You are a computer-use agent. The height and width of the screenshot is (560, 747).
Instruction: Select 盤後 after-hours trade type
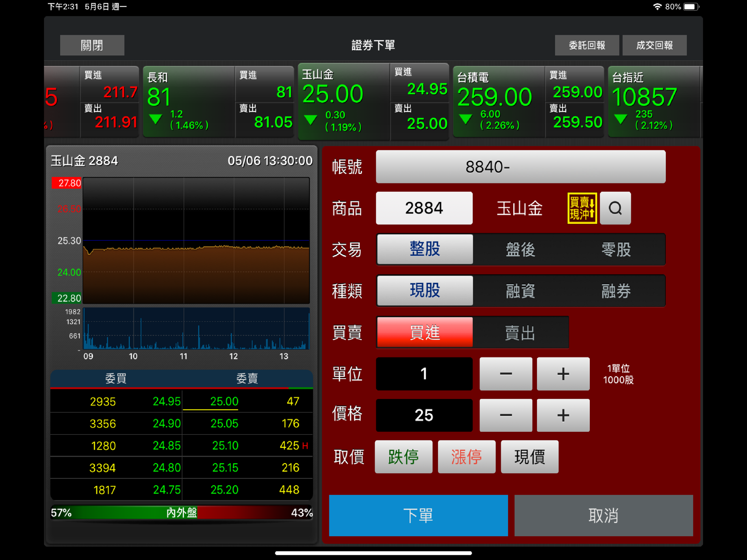[x=520, y=249]
